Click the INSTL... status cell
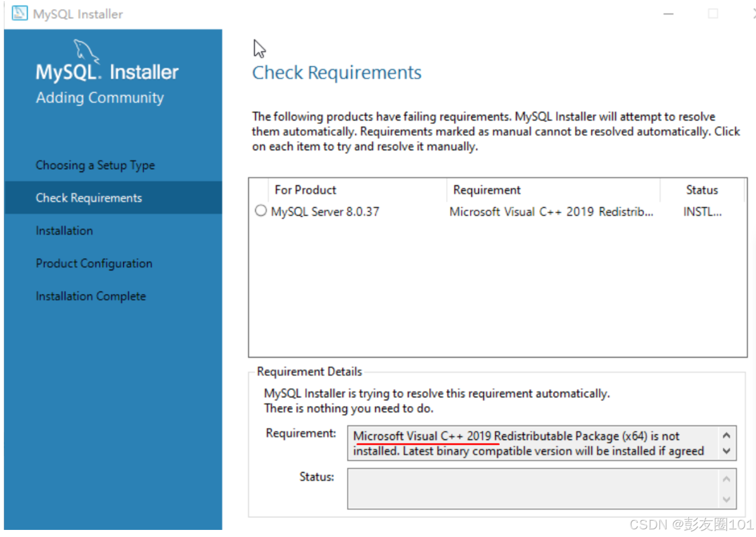Screen dimensions: 756x537 (x=703, y=212)
